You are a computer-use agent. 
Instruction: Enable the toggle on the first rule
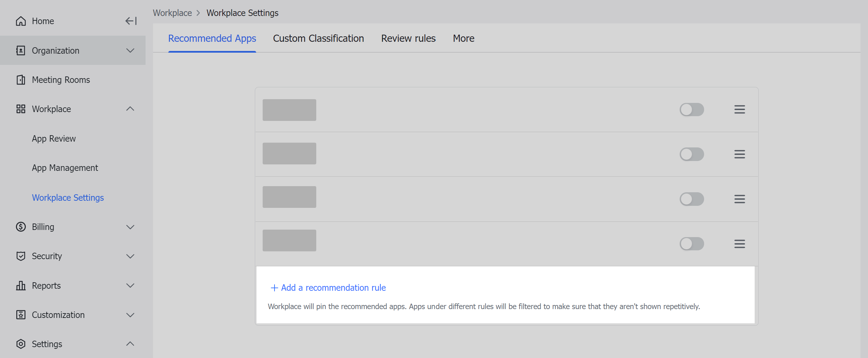pyautogui.click(x=692, y=109)
